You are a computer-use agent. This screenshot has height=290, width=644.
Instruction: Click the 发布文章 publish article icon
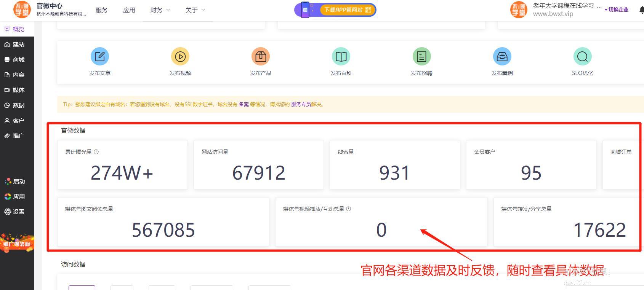pyautogui.click(x=100, y=57)
